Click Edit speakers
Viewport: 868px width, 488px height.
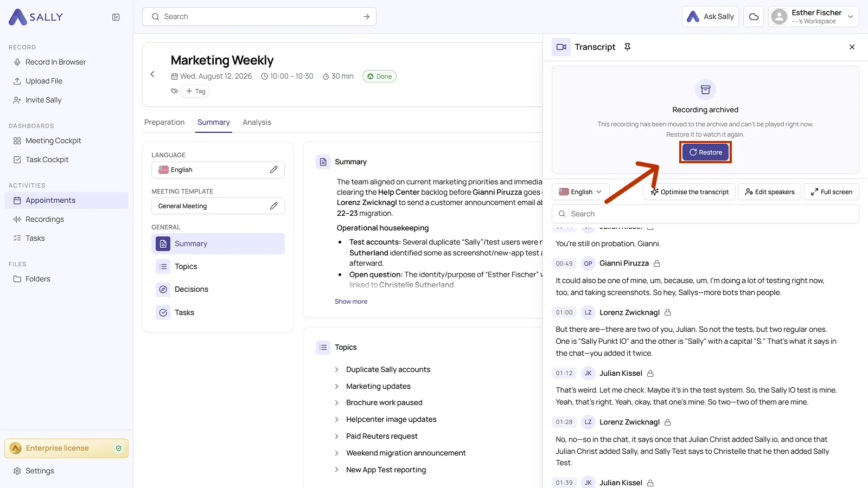point(769,192)
